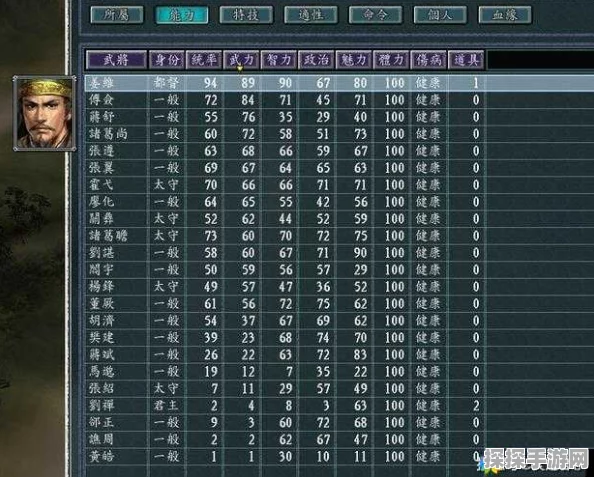Select officer 閻宇 in the list
The width and height of the screenshot is (594, 477).
(102, 270)
